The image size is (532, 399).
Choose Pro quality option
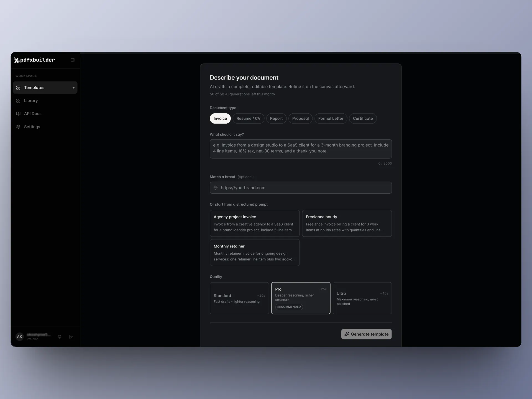[301, 298]
